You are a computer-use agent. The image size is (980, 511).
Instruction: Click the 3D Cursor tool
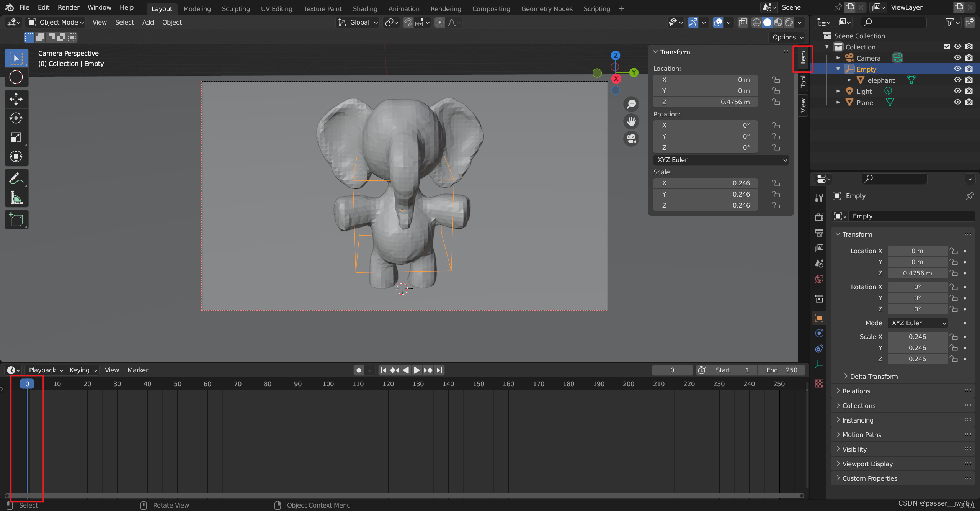coord(16,77)
